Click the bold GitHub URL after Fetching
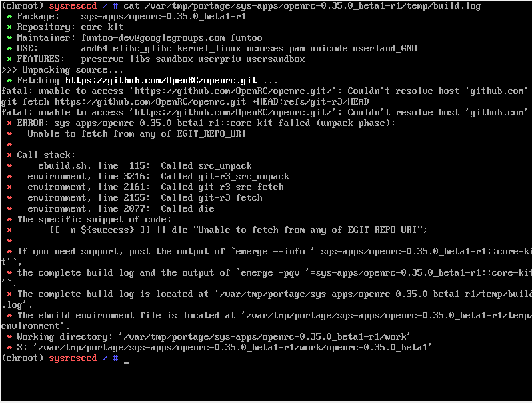 [x=161, y=80]
